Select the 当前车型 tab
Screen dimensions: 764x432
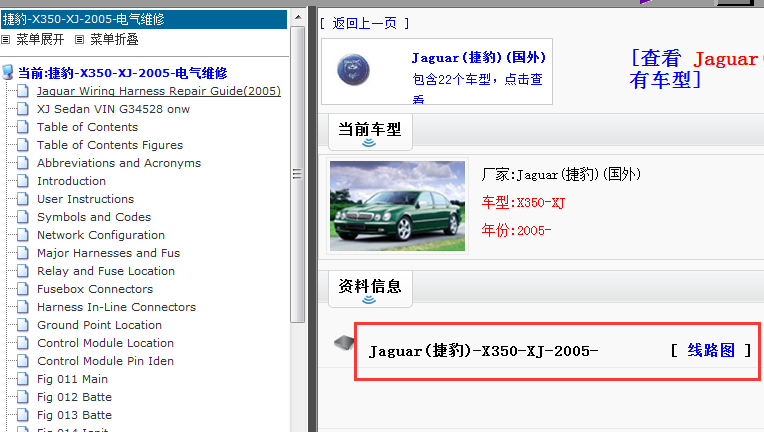(370, 131)
